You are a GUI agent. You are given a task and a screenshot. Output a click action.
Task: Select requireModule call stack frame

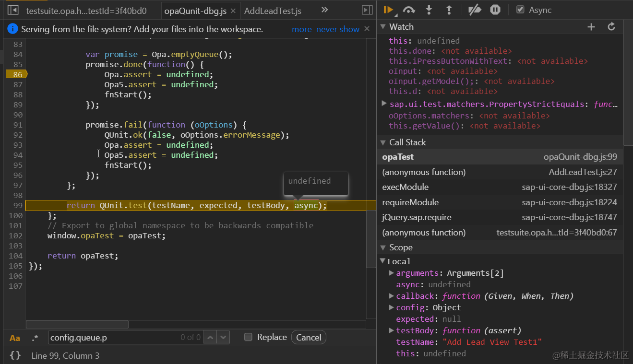(500, 202)
